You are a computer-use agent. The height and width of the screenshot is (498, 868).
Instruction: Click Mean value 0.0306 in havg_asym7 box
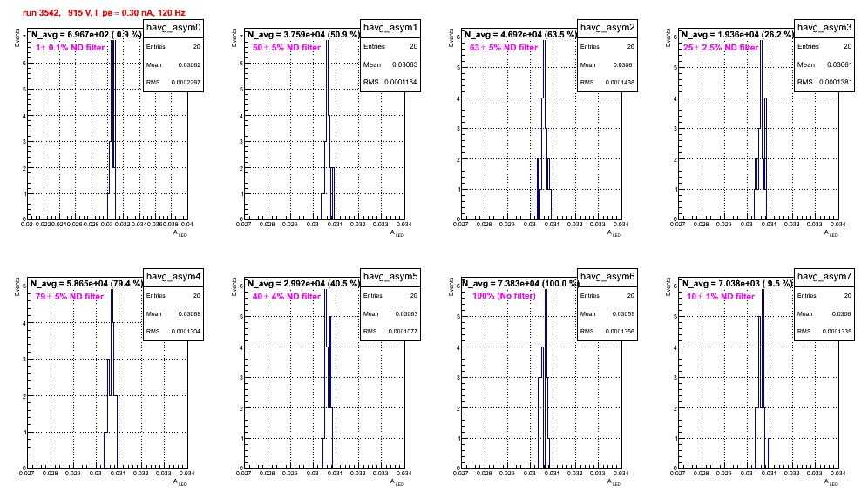[842, 313]
